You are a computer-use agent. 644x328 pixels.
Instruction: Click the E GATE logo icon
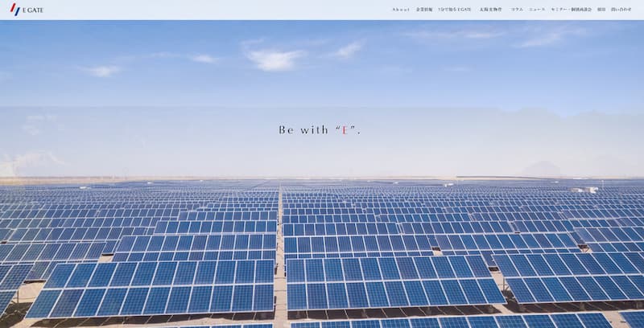coord(14,9)
